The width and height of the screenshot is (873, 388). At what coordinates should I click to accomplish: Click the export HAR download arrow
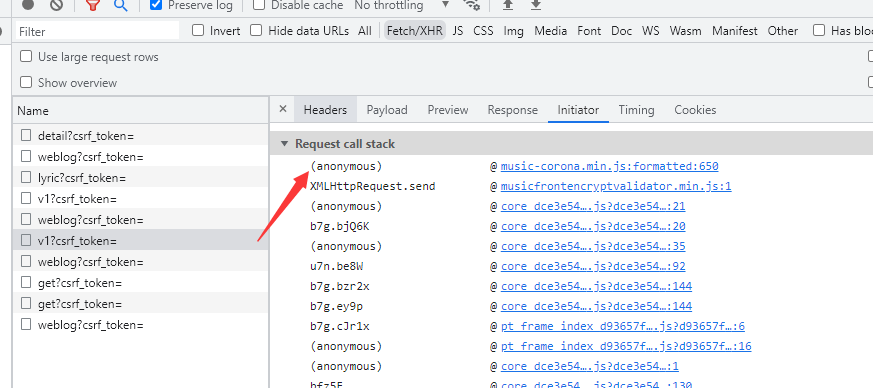535,6
